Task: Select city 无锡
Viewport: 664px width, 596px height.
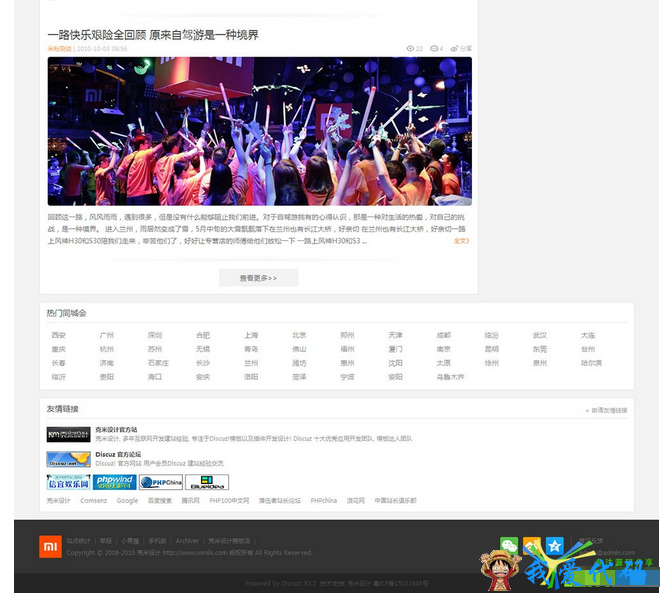Action: [203, 349]
